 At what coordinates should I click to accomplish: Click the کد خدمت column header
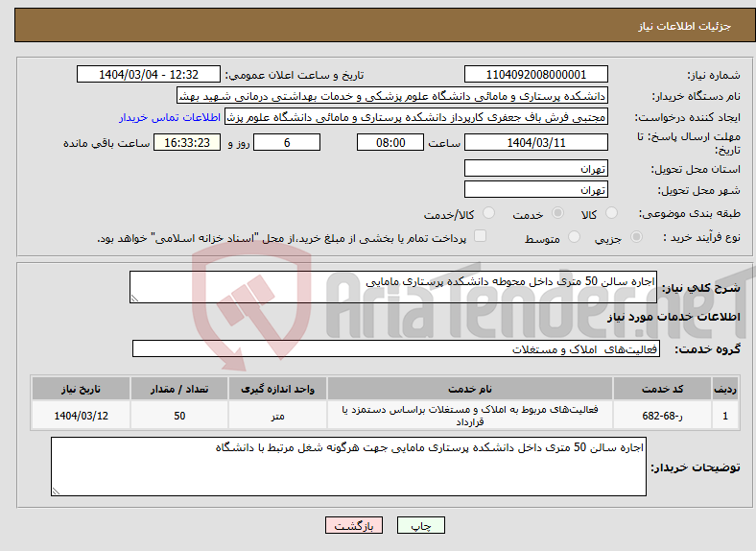(x=663, y=389)
